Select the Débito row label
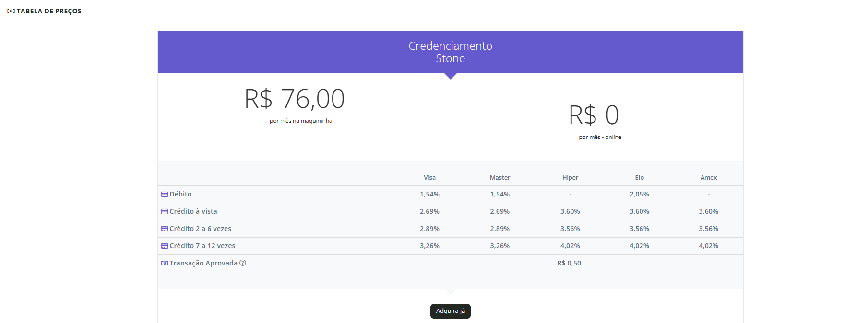Viewport: 868px width, 323px height. [180, 194]
